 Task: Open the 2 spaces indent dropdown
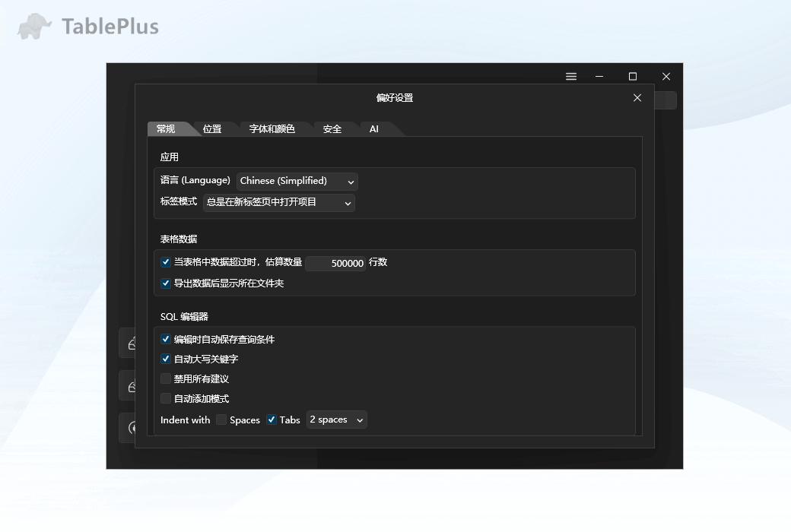pyautogui.click(x=336, y=419)
